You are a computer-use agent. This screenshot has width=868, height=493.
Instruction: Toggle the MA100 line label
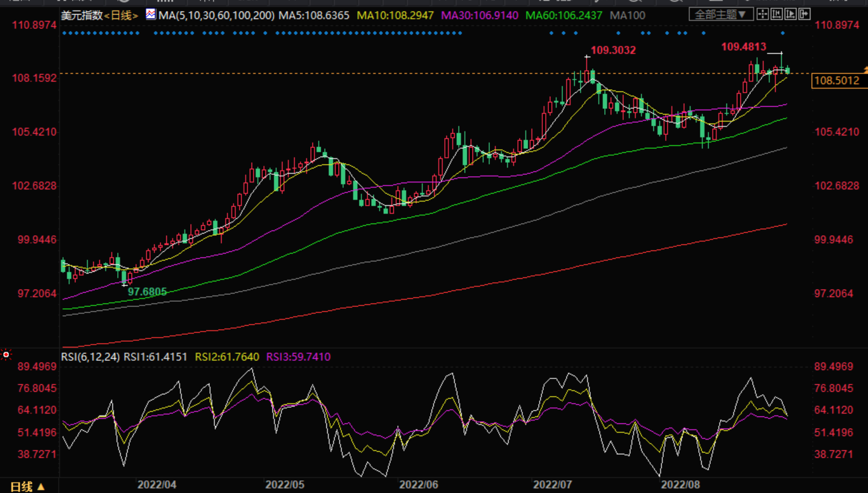(x=627, y=16)
